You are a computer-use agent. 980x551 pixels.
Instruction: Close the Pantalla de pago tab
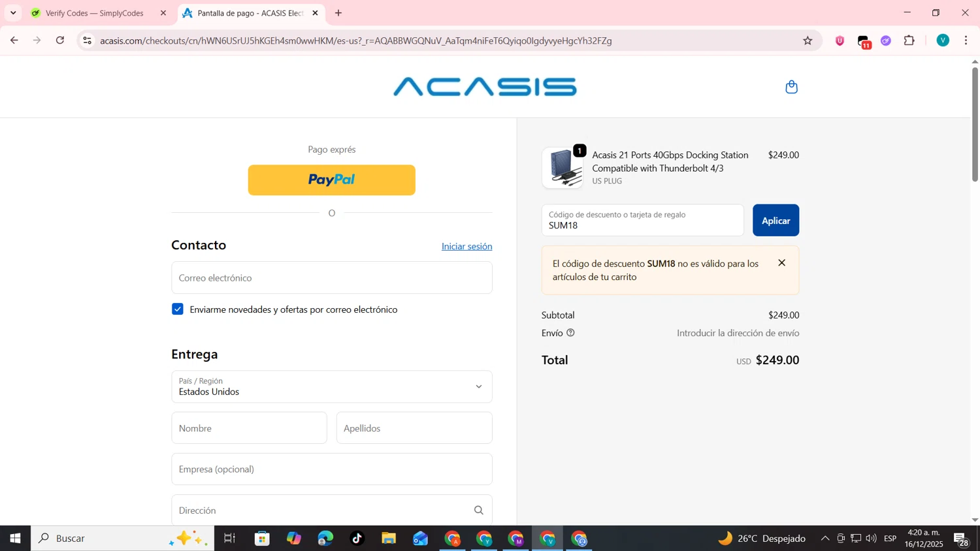[x=315, y=13]
